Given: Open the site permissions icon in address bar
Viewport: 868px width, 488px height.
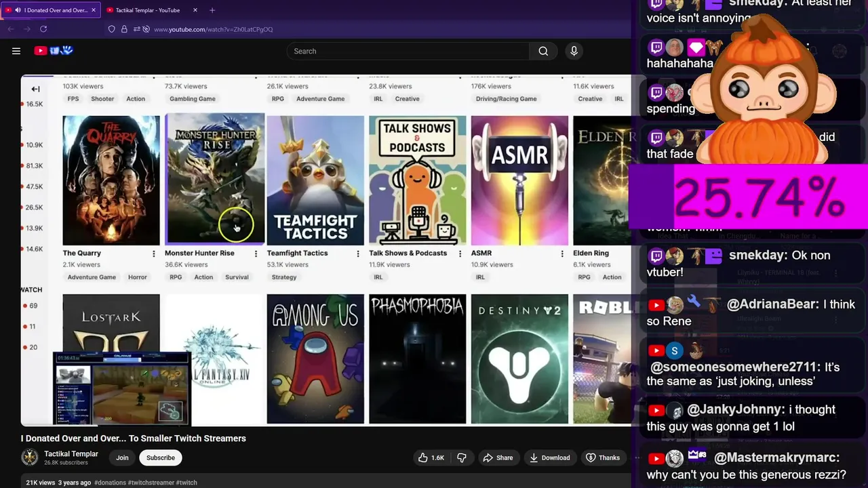Looking at the screenshot, I should [x=136, y=29].
